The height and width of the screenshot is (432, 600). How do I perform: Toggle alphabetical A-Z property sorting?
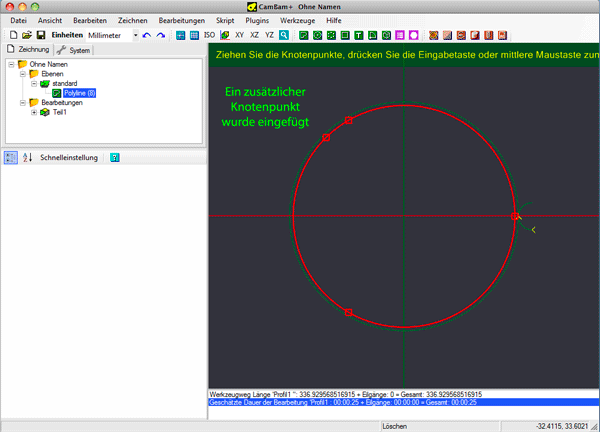[x=27, y=157]
